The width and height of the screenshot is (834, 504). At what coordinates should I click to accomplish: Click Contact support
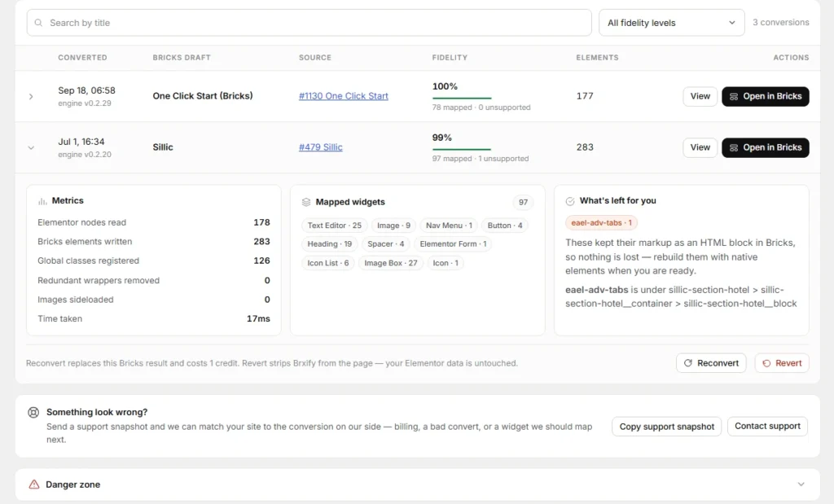(767, 427)
